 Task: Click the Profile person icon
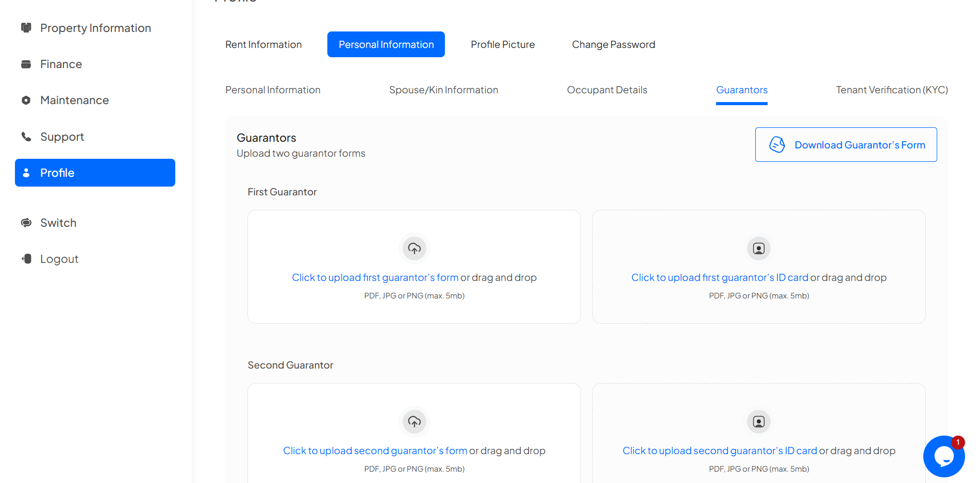click(x=26, y=173)
